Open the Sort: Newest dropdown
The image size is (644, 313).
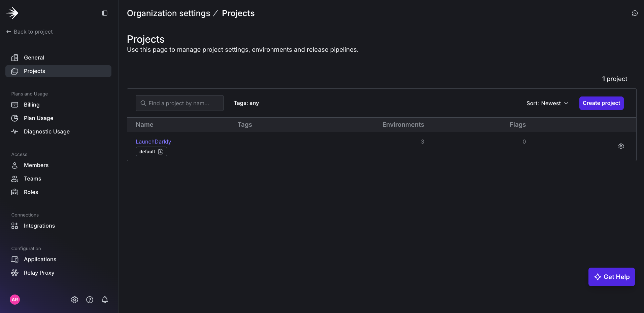click(547, 103)
